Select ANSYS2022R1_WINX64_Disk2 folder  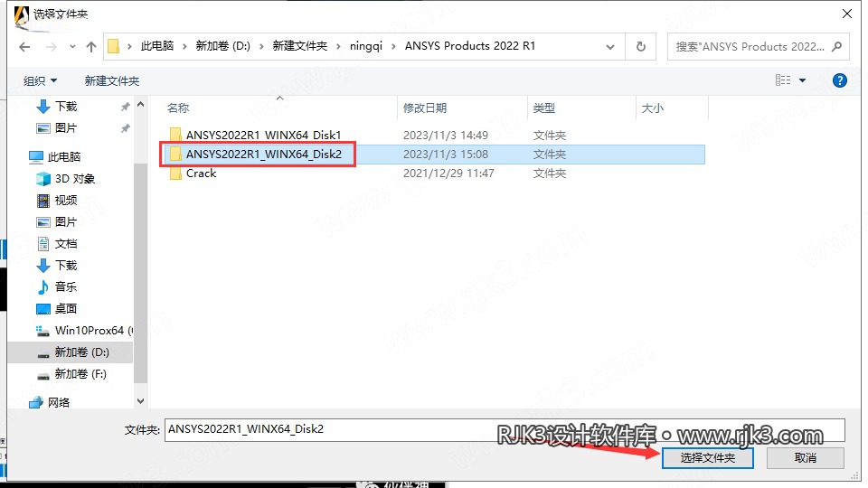[x=263, y=155]
